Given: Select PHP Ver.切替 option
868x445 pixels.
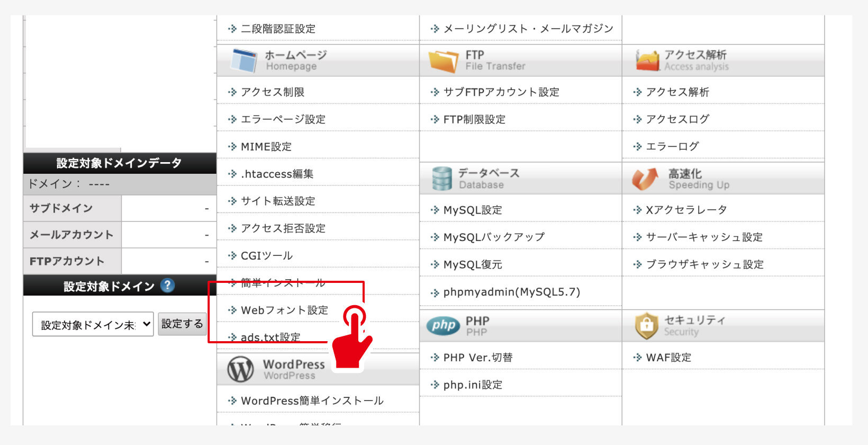Looking at the screenshot, I should point(477,357).
